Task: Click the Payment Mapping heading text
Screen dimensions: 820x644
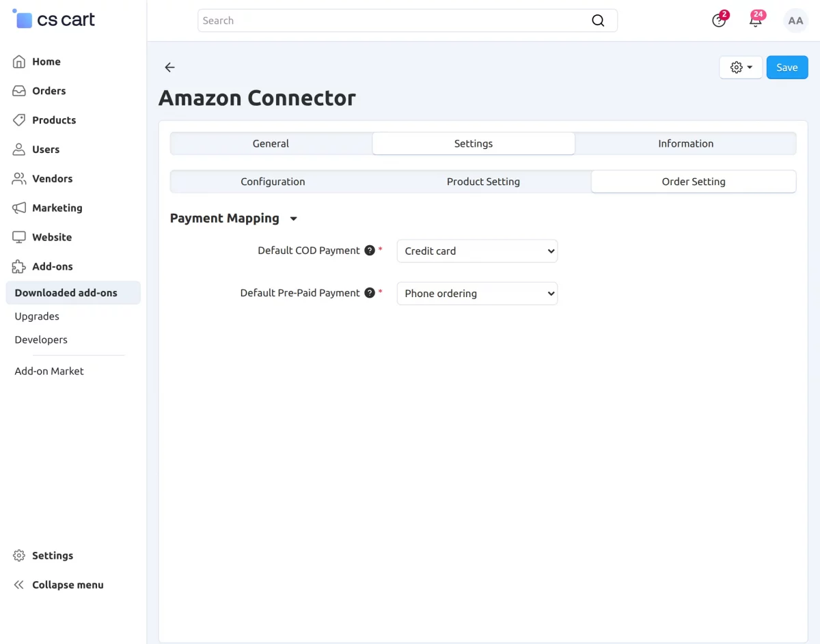Action: 225,219
